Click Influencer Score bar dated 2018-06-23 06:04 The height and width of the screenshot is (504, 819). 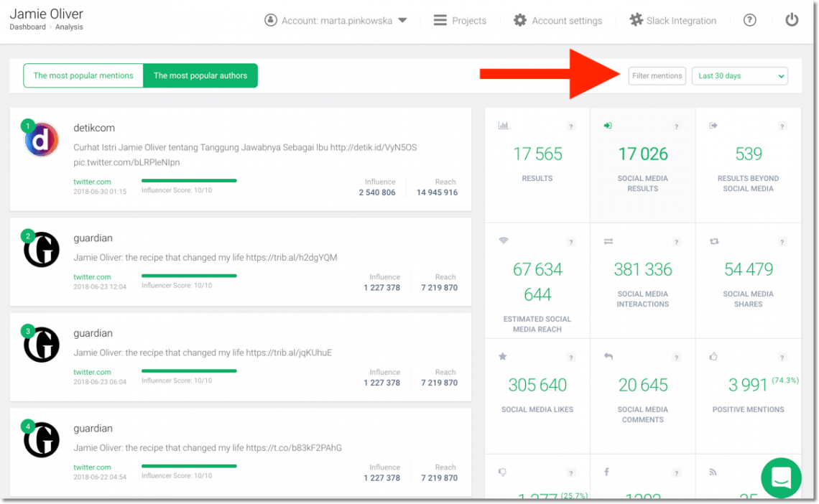189,371
